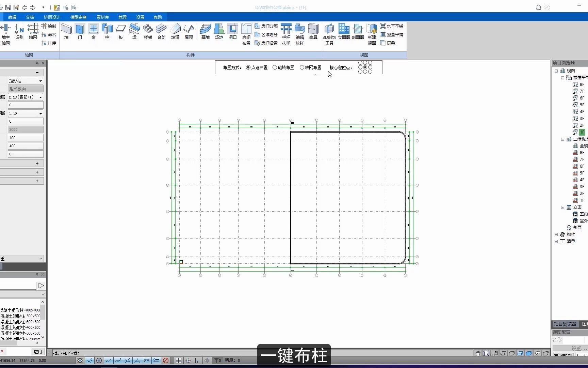
Task: Pick the center 核心定位点 point
Action: [365, 67]
